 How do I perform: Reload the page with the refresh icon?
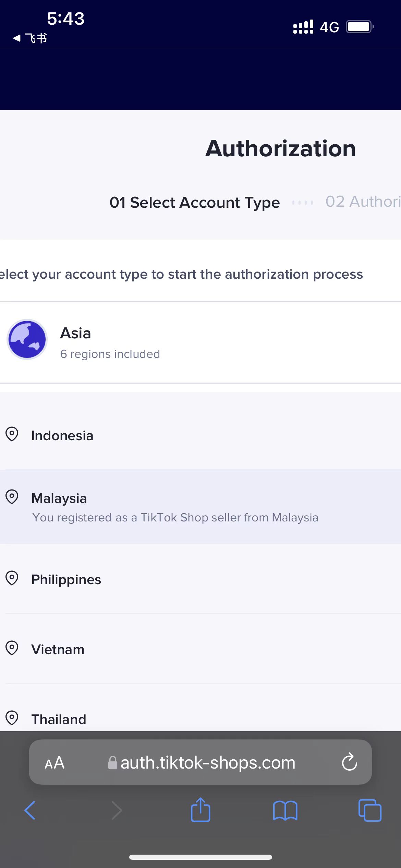[x=349, y=762]
